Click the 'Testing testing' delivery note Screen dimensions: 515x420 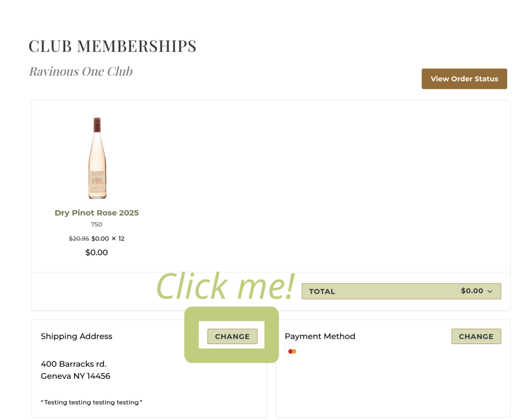click(91, 402)
